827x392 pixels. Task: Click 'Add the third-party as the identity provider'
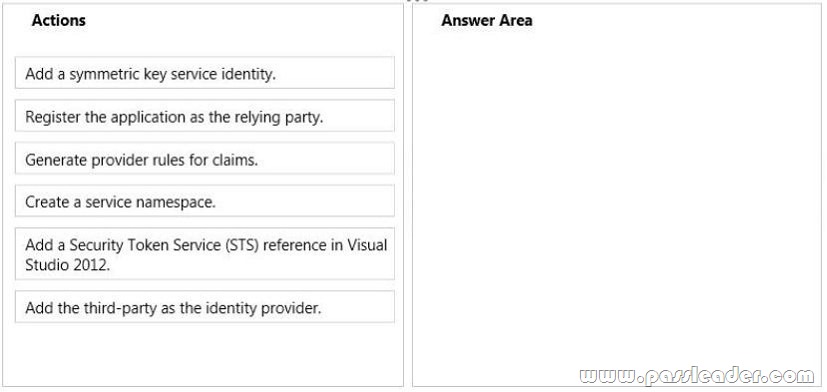(x=205, y=307)
